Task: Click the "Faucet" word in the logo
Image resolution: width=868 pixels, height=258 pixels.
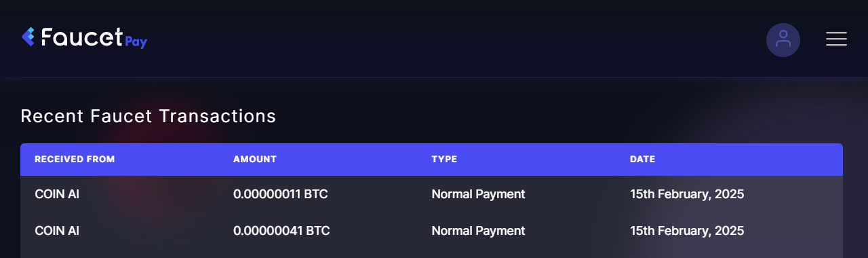Action: (82, 37)
